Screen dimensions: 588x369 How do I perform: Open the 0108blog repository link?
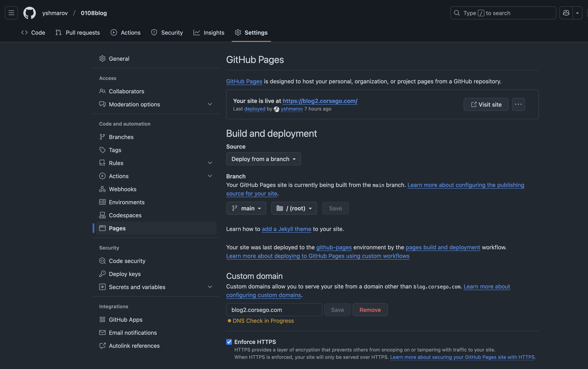tap(94, 13)
